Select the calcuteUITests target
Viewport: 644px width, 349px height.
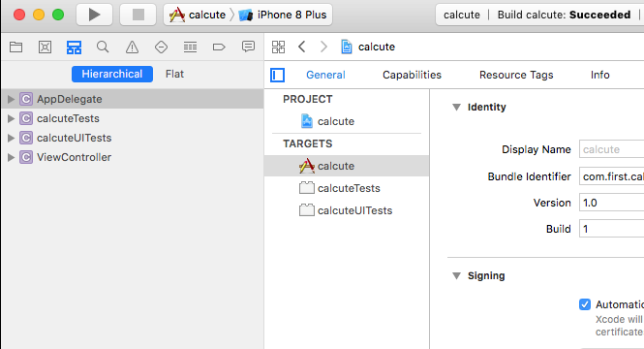point(347,210)
